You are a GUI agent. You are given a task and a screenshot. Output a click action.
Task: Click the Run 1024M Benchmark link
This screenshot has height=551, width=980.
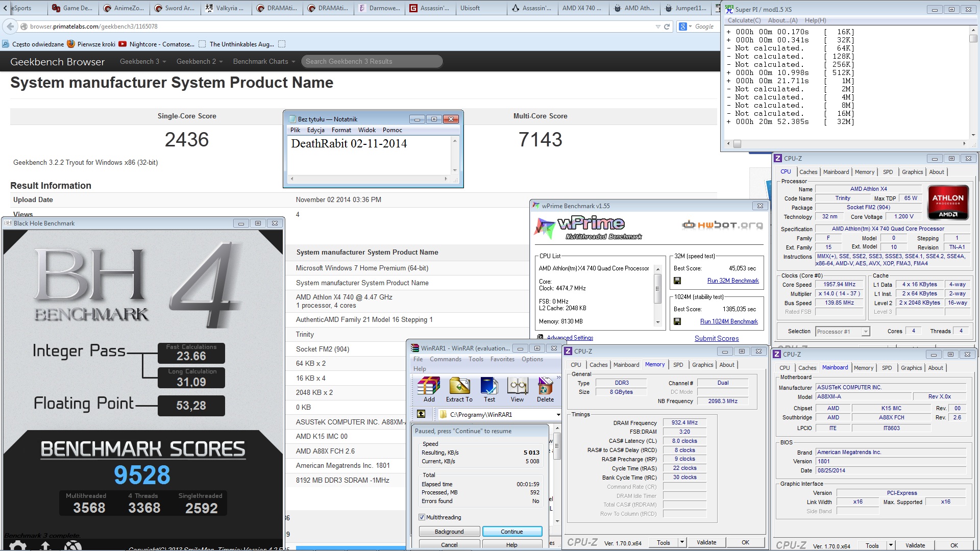click(729, 321)
